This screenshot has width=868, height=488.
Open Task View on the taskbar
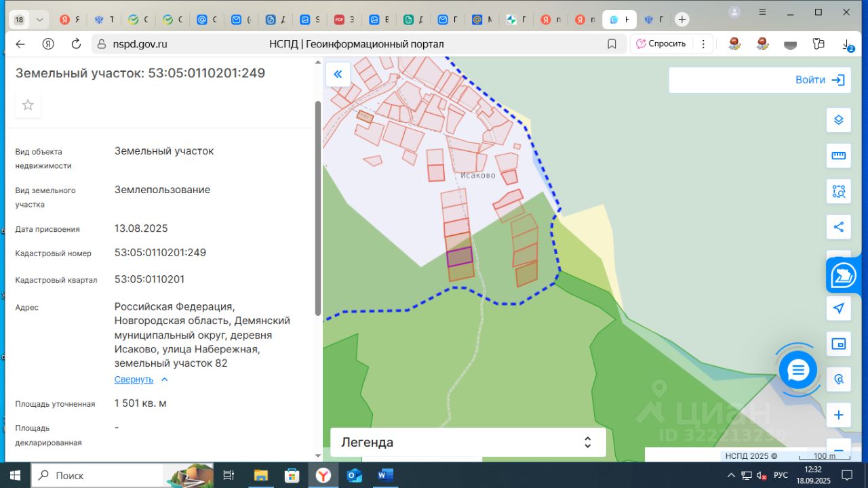pyautogui.click(x=229, y=475)
